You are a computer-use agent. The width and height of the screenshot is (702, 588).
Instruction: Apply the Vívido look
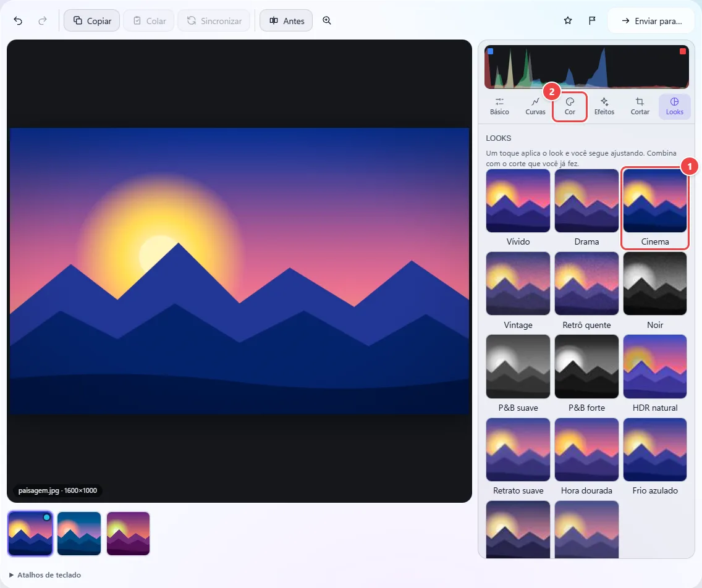pyautogui.click(x=518, y=208)
